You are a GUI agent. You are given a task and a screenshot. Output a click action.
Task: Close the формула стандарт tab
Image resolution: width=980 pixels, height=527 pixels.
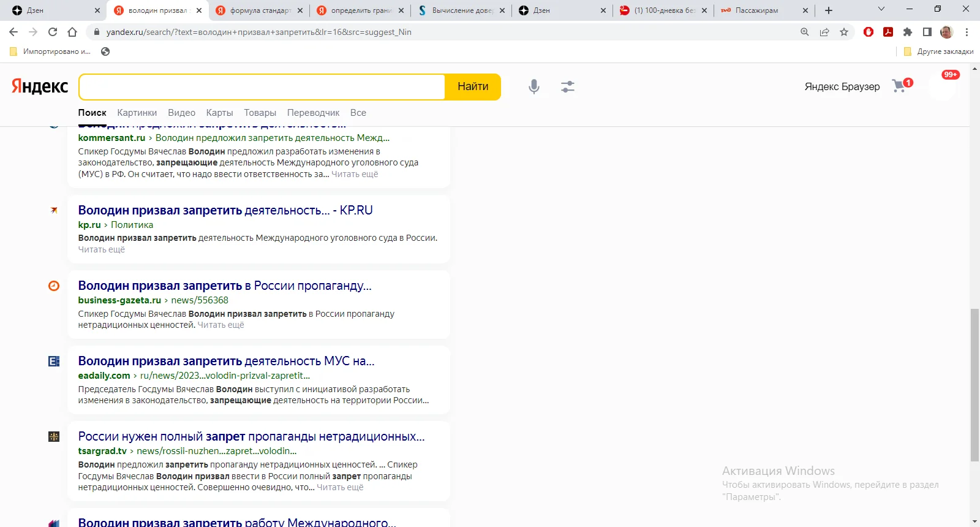point(300,10)
